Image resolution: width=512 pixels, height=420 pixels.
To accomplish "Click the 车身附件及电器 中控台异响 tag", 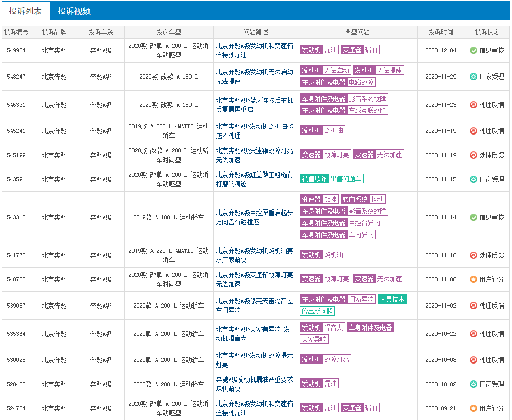I will [341, 223].
